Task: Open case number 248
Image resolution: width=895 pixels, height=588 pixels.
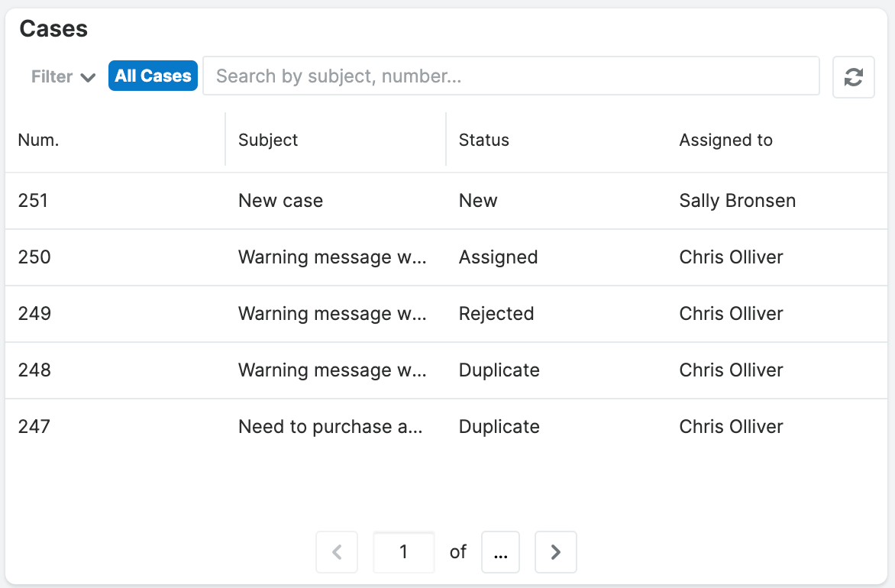Action: 34,370
